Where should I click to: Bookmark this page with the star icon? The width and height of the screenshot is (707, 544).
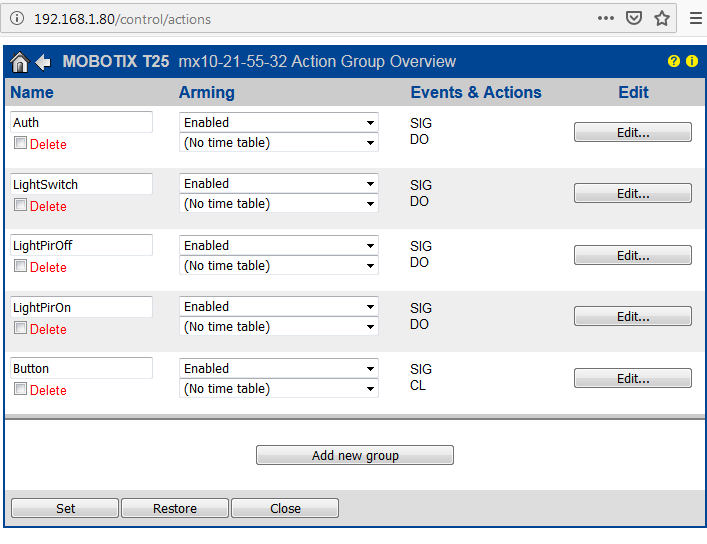pos(662,18)
